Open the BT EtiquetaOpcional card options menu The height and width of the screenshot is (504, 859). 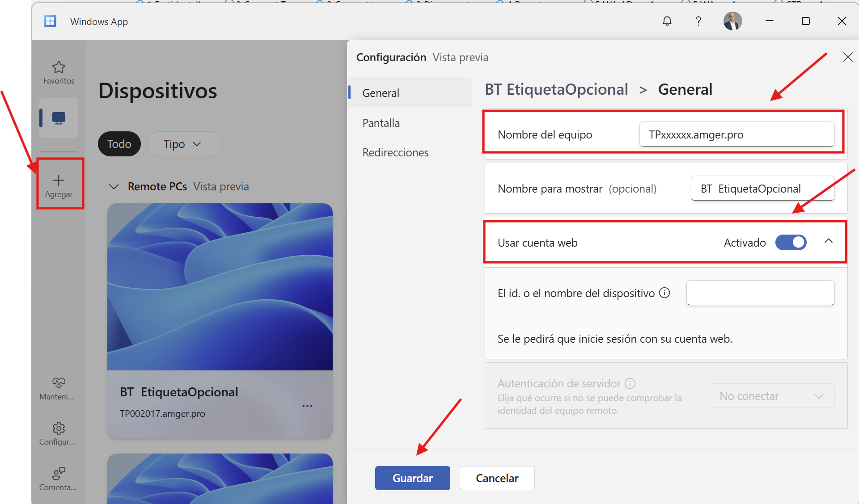click(x=307, y=406)
